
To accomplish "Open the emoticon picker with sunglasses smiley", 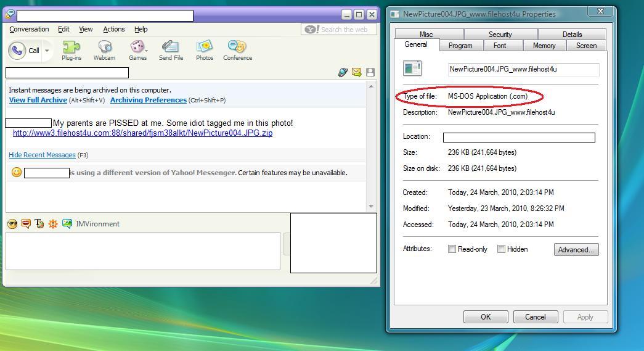I will (x=12, y=223).
